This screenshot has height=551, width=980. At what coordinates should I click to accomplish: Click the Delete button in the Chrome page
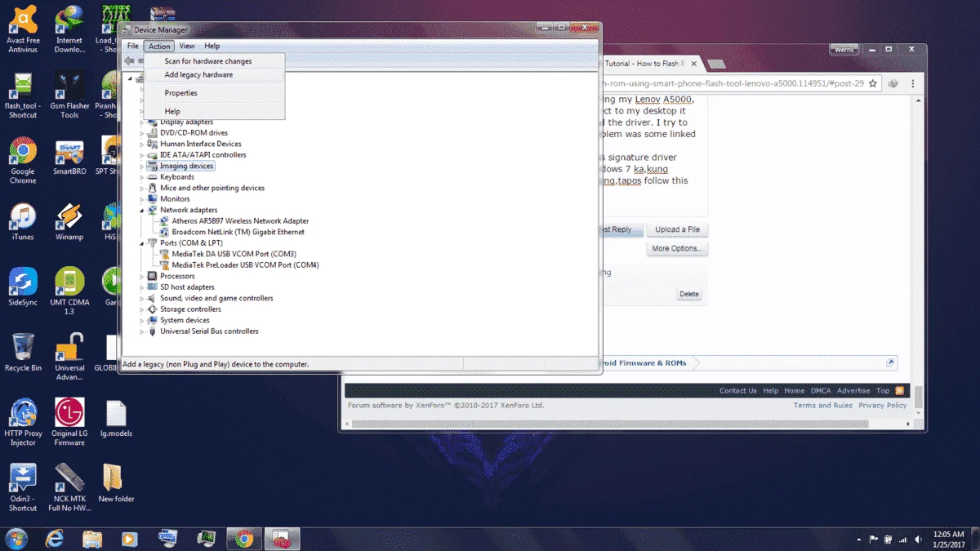(689, 294)
